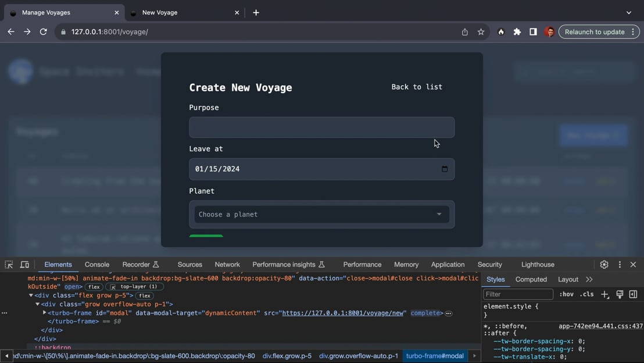The image size is (644, 363).
Task: Add a new style rule with plus icon
Action: (605, 294)
